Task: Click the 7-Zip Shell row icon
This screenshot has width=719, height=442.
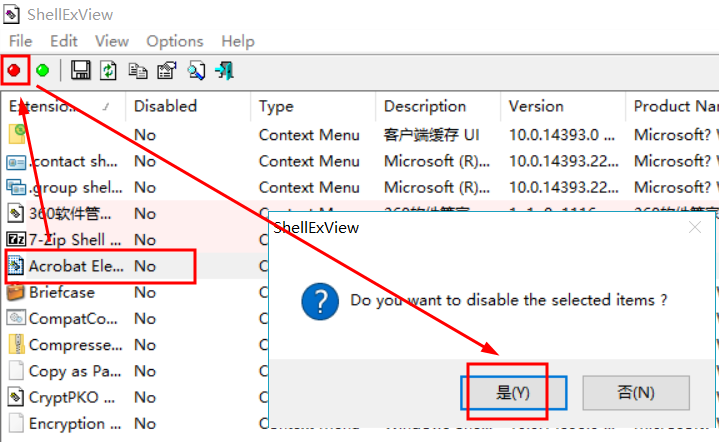Action: pyautogui.click(x=16, y=239)
